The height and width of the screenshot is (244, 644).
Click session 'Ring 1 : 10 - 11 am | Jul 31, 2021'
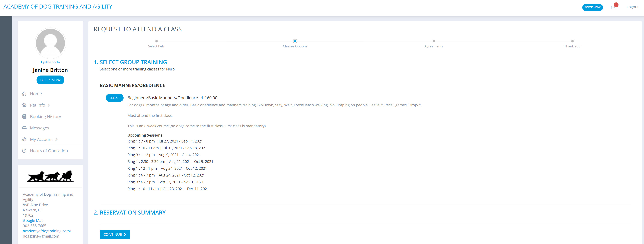click(167, 148)
